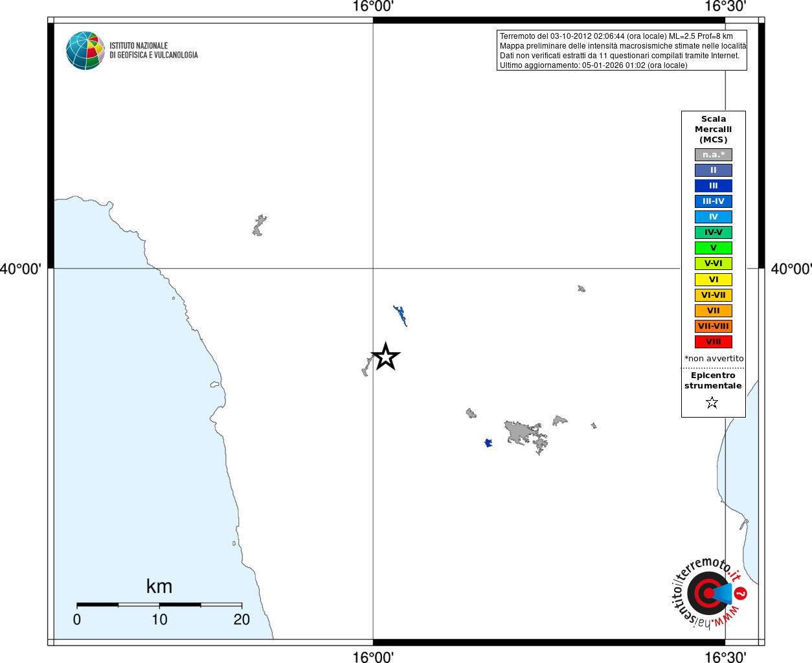
Task: Select the intensity III legend swatch
Action: 714,186
